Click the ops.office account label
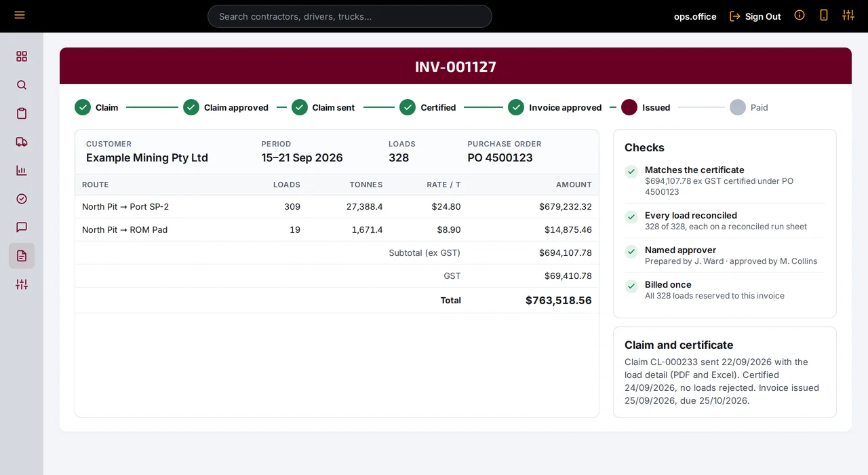The width and height of the screenshot is (868, 475). click(x=695, y=16)
